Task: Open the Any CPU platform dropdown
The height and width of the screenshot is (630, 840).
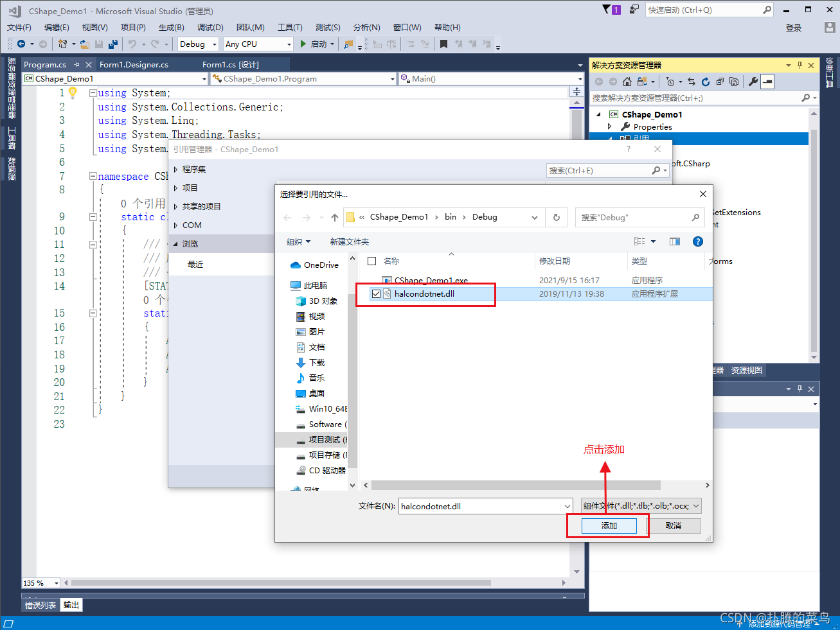Action: coord(289,44)
